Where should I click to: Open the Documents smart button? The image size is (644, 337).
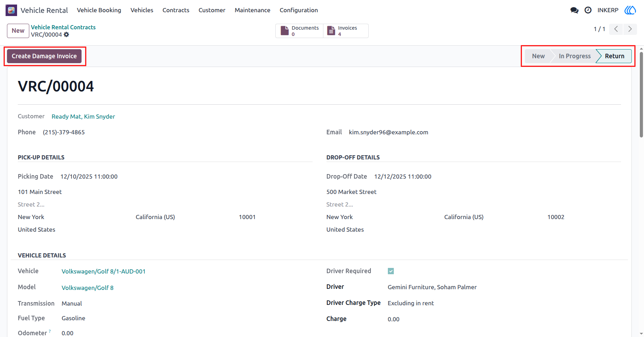(x=299, y=31)
